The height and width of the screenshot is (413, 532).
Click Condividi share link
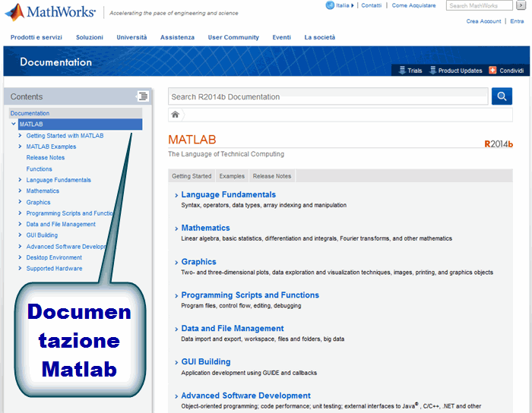[511, 71]
